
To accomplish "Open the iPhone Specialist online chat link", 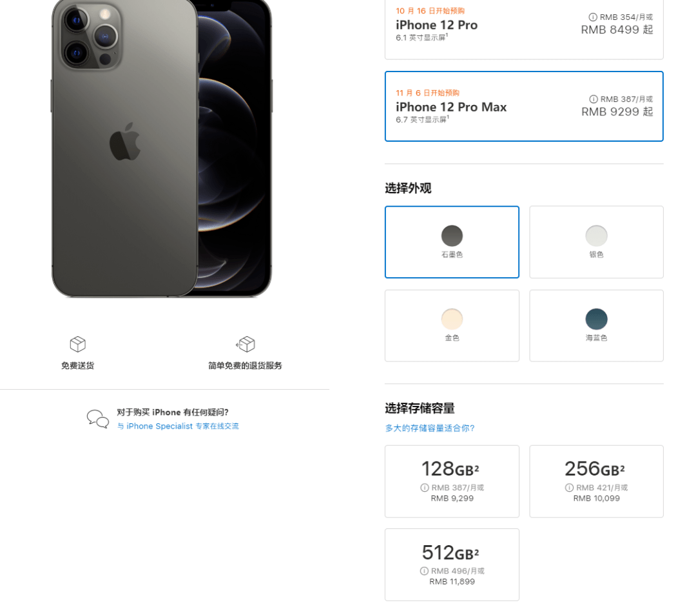I will coord(178,427).
